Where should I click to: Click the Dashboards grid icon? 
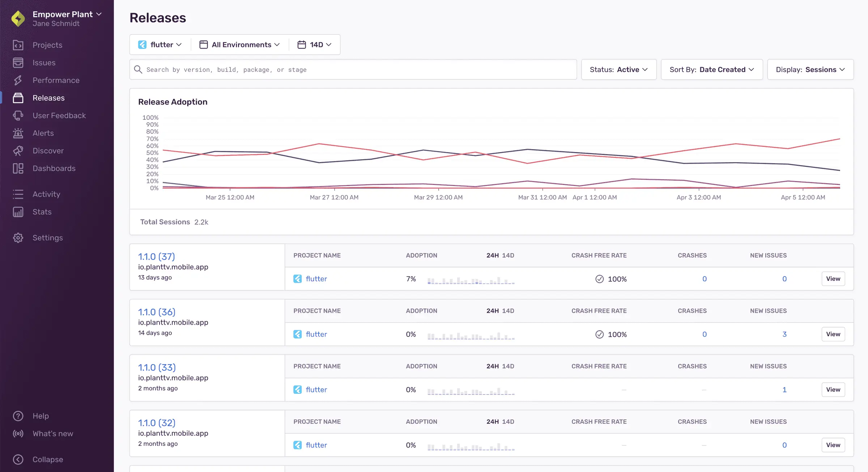18,168
